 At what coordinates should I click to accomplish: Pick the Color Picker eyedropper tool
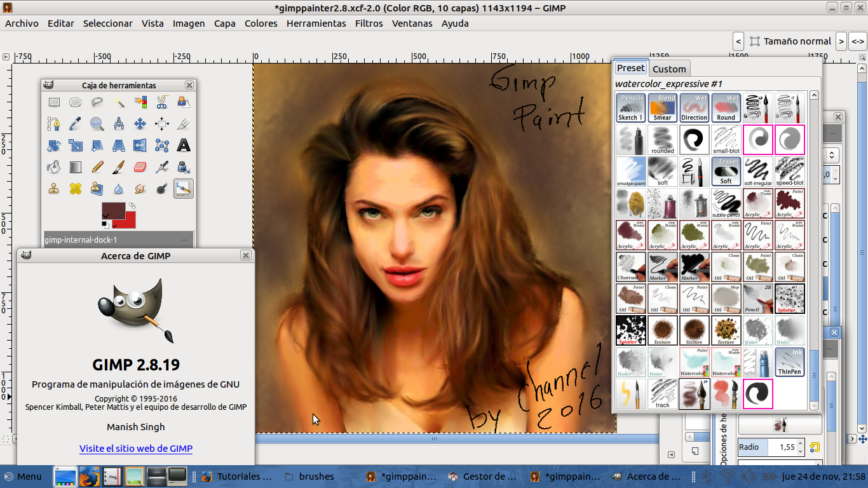coord(74,124)
